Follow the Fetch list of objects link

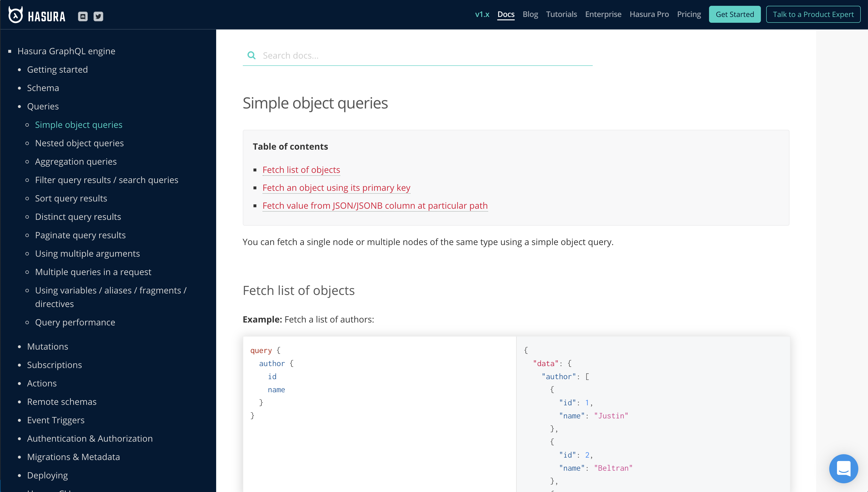point(301,170)
